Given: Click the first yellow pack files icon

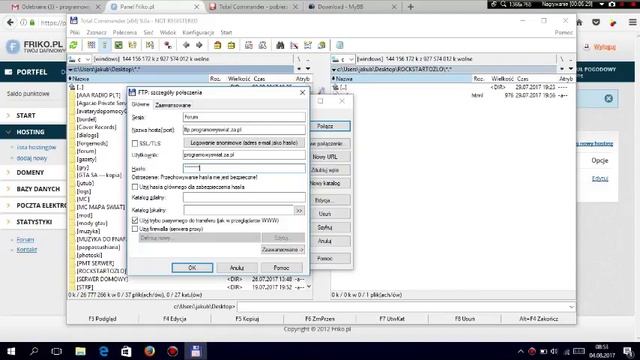Looking at the screenshot, I should (217, 45).
